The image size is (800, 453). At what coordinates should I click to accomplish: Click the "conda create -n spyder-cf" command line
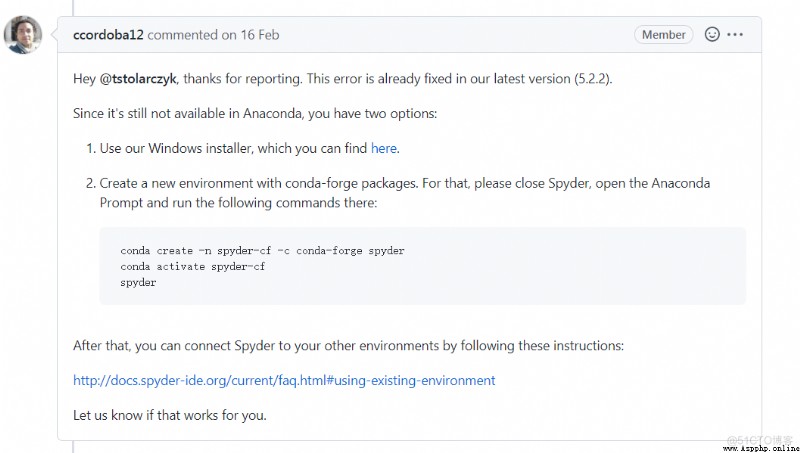tap(262, 250)
